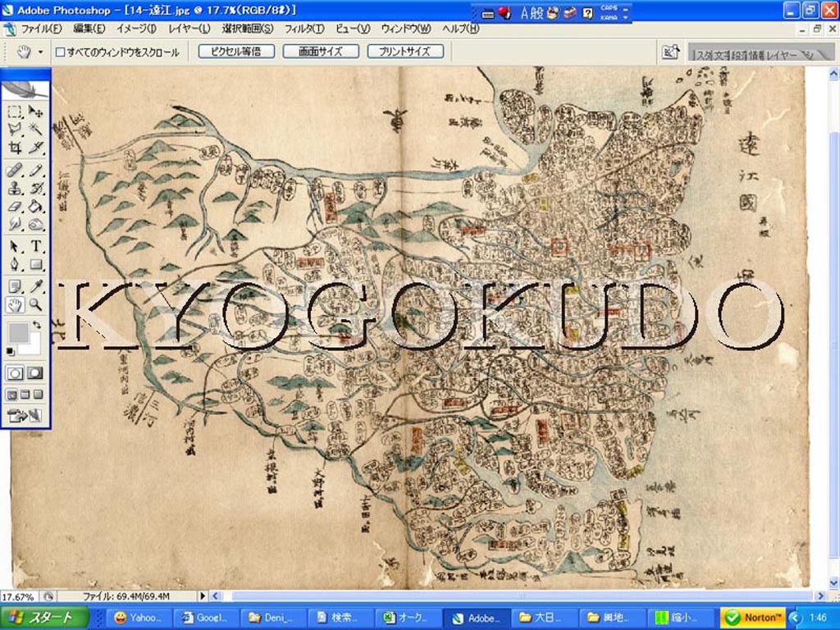Image resolution: width=840 pixels, height=630 pixels.
Task: Select the Eyedropper tool
Action: pyautogui.click(x=35, y=286)
